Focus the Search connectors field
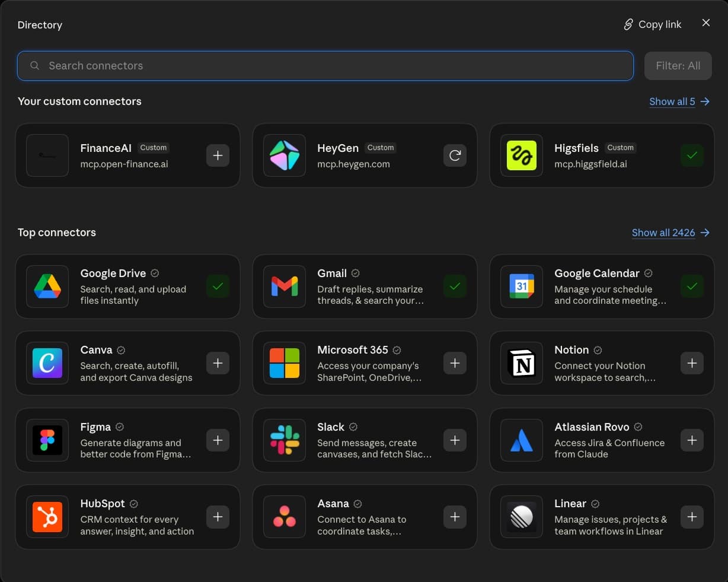The width and height of the screenshot is (728, 582). pyautogui.click(x=325, y=66)
